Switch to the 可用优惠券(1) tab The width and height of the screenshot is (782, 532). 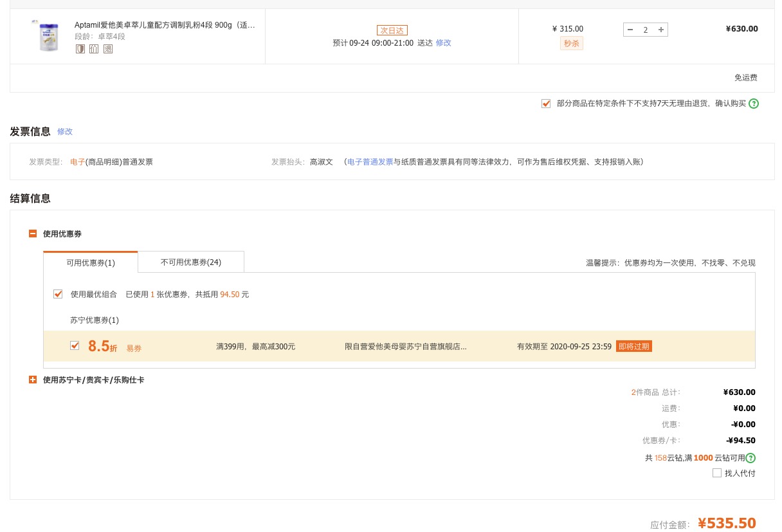(x=91, y=262)
